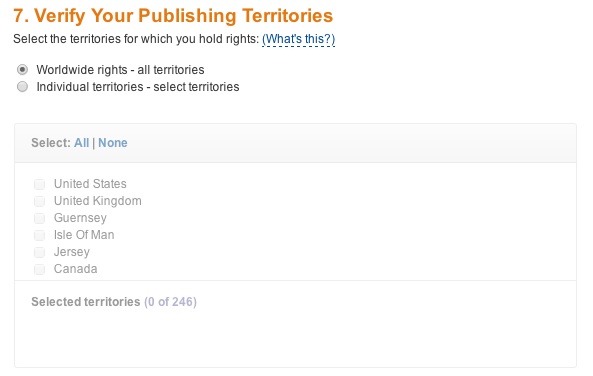Screen dimensions: 593x376
Task: Click the Canada label text
Action: click(x=76, y=269)
